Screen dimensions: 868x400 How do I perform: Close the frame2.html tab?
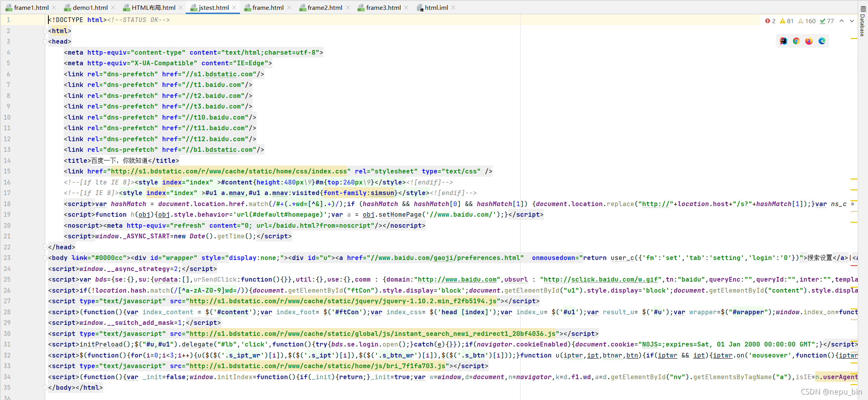click(348, 7)
